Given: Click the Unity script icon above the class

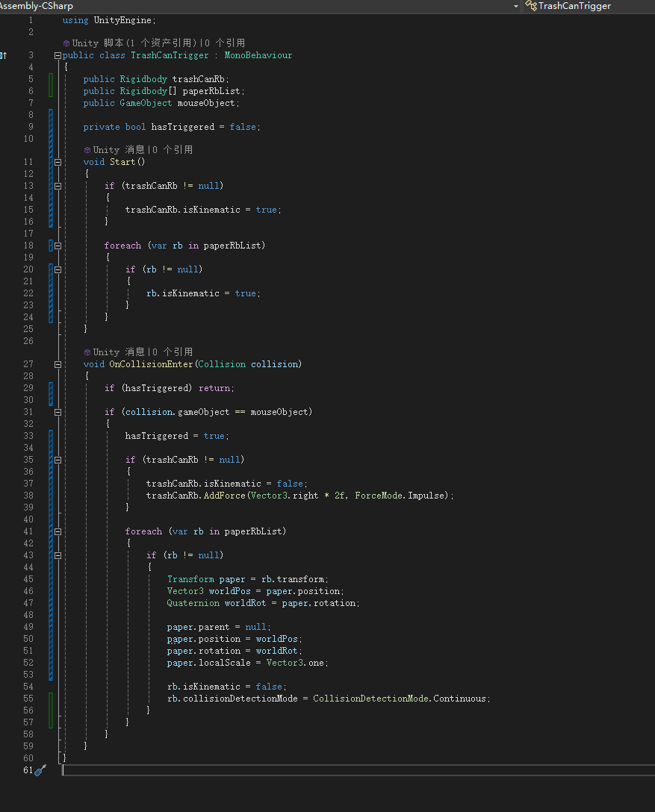Looking at the screenshot, I should point(66,43).
